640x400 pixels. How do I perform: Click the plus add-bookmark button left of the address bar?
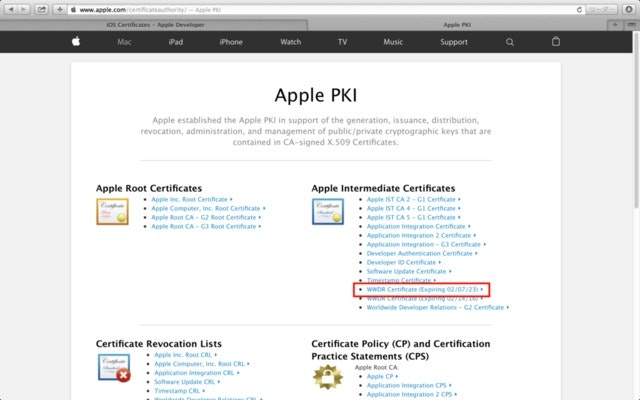click(x=60, y=9)
